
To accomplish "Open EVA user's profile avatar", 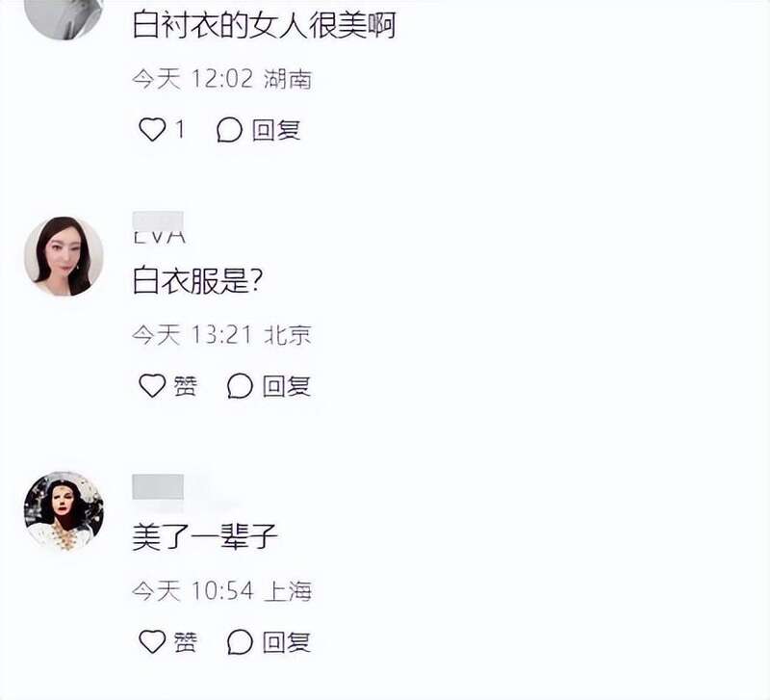I will coord(64,256).
